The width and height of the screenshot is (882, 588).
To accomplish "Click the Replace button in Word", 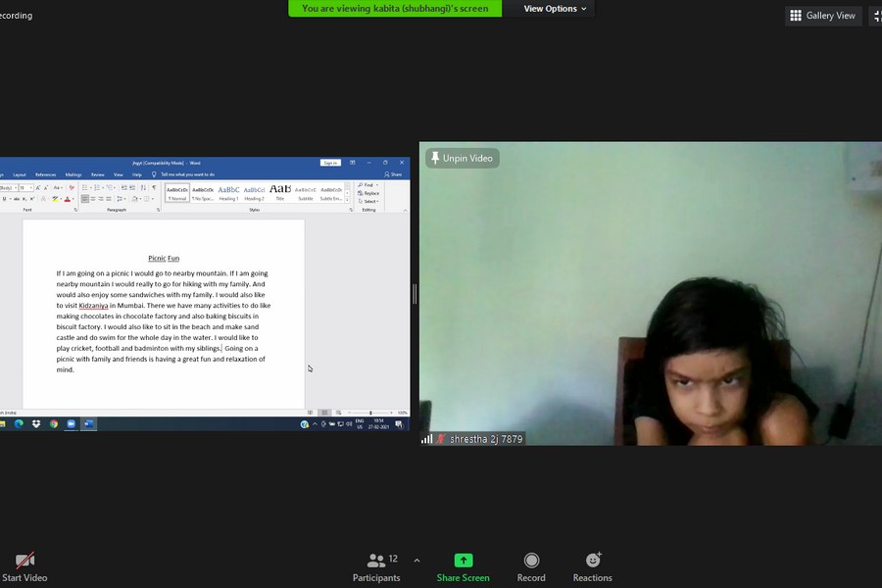I will point(369,193).
